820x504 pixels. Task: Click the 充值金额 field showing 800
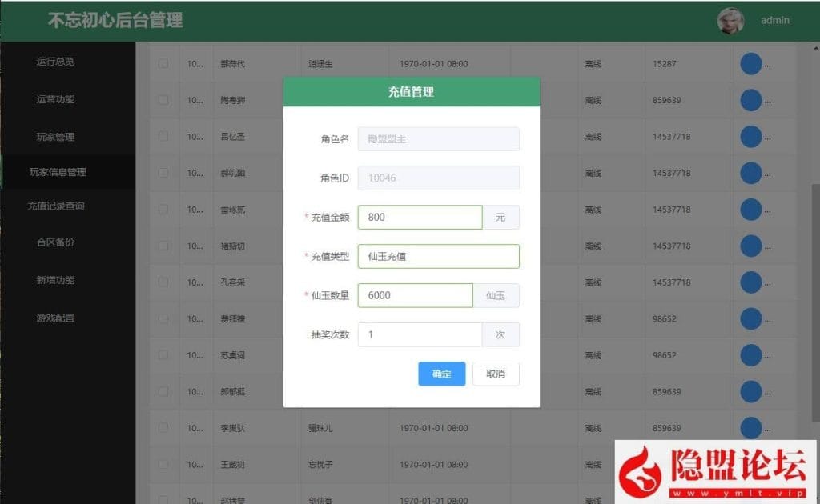pyautogui.click(x=420, y=217)
